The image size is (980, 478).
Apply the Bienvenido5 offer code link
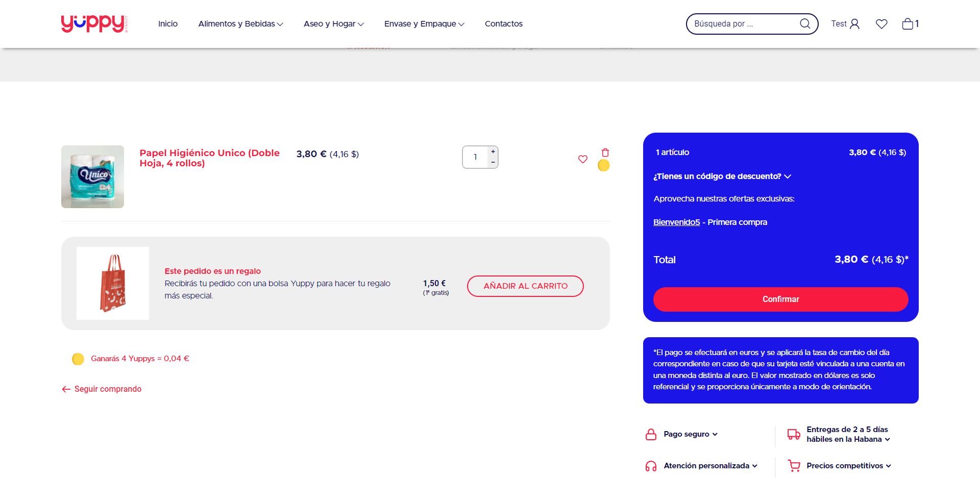(677, 222)
